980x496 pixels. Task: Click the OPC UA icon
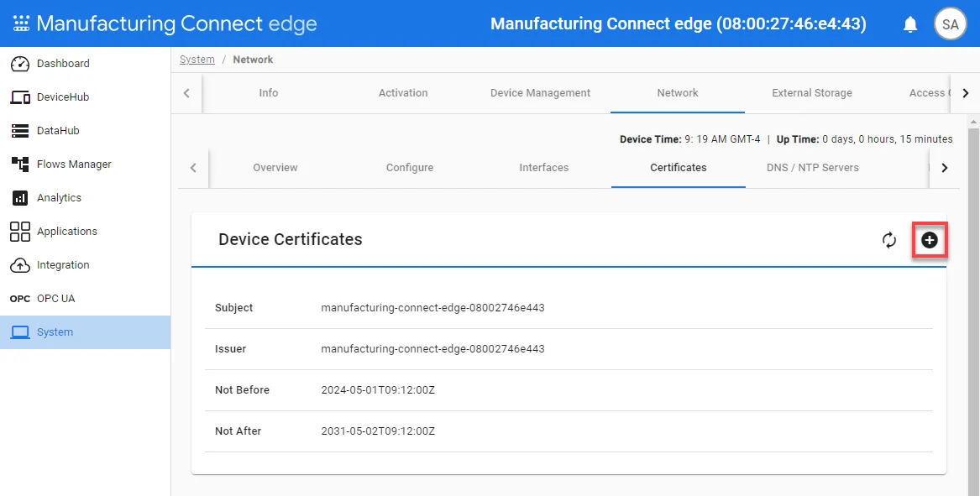click(x=20, y=299)
